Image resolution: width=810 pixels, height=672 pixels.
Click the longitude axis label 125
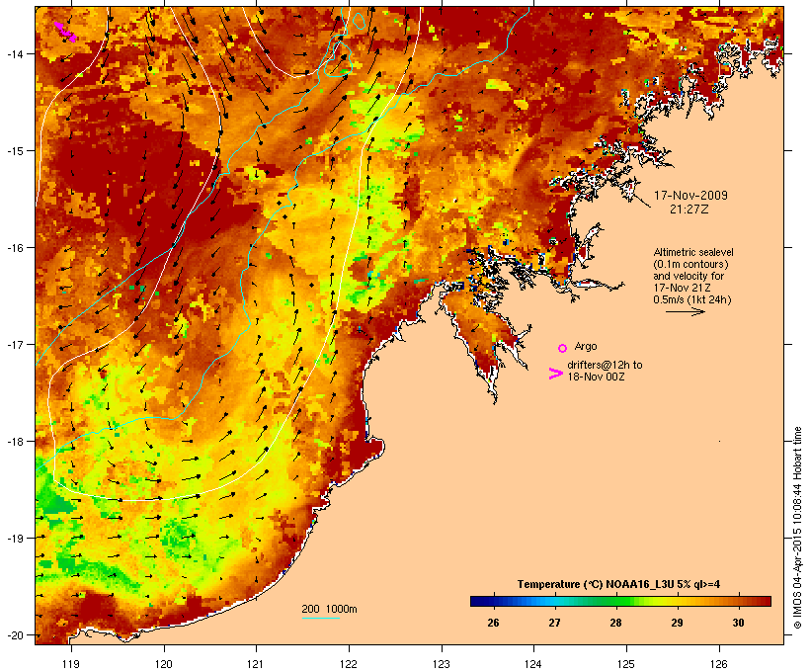[626, 664]
